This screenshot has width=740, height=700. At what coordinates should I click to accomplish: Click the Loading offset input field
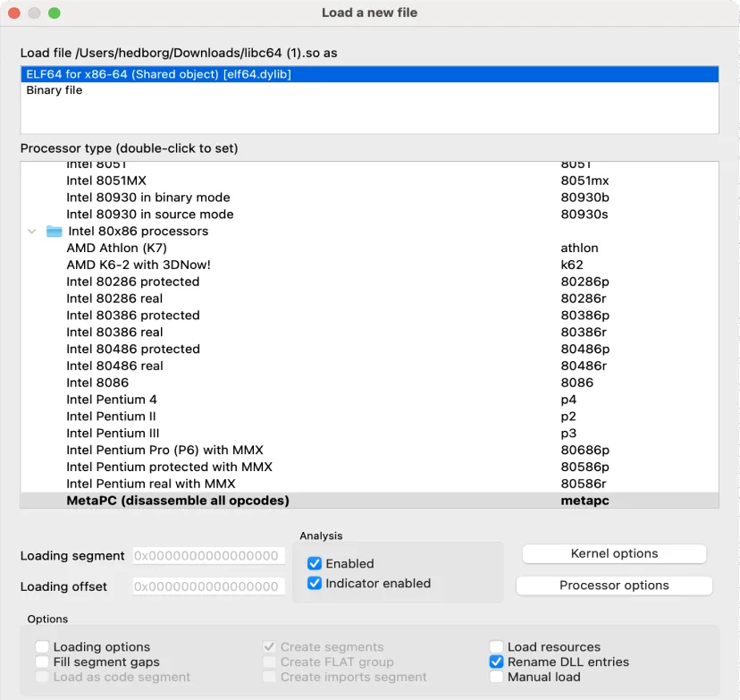click(x=208, y=586)
